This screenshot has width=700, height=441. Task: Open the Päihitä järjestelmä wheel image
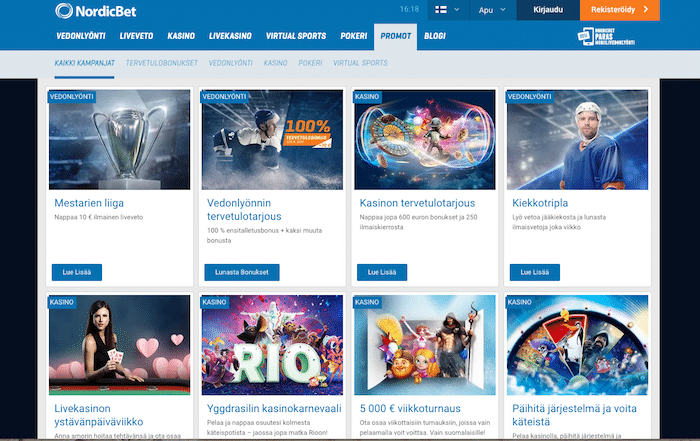[x=578, y=345]
